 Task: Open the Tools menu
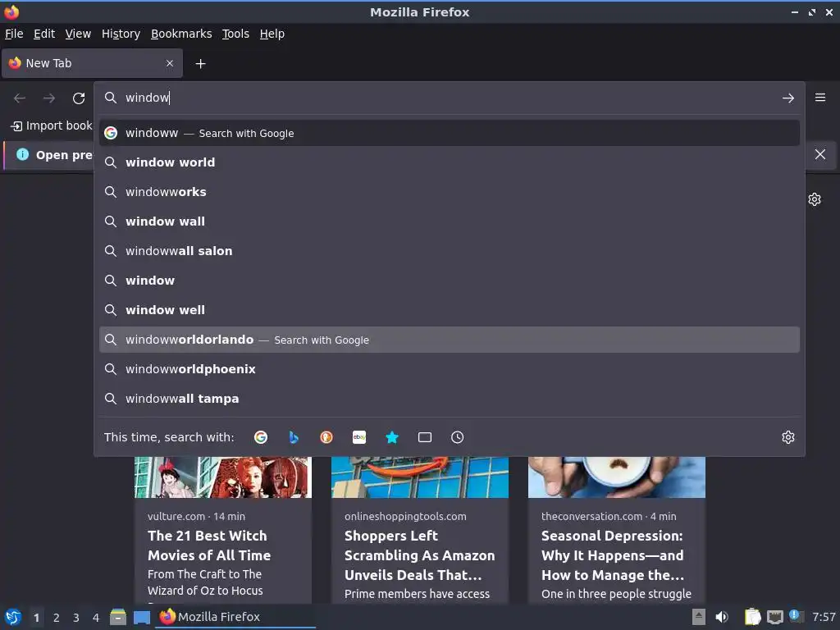(235, 34)
